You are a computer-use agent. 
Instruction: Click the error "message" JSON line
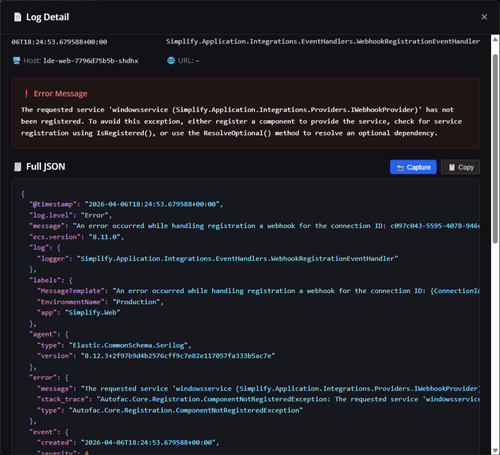pyautogui.click(x=259, y=389)
